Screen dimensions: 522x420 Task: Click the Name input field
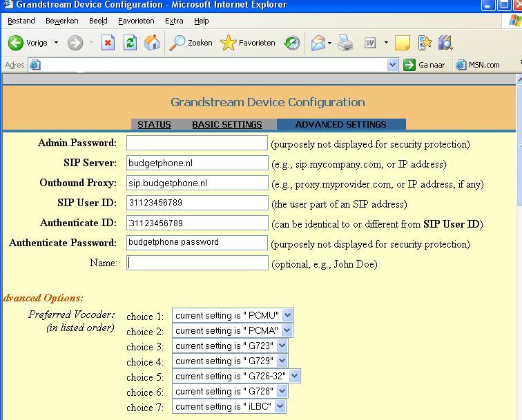tap(197, 263)
